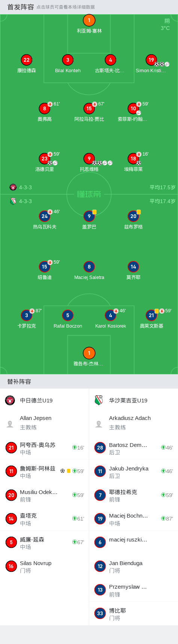Tap goalkeeper number 1 利亚姆-塞林
Screen dimensions: 178x644
pos(89,24)
